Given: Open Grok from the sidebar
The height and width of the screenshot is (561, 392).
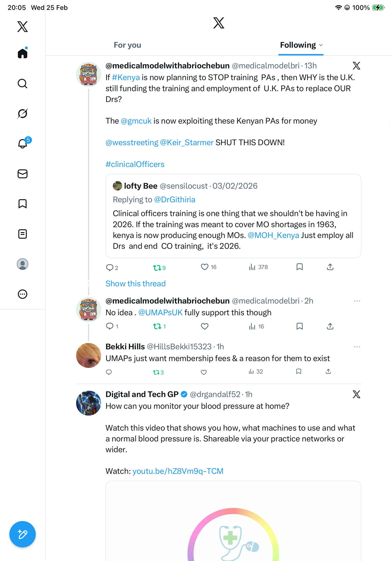Looking at the screenshot, I should point(23,113).
